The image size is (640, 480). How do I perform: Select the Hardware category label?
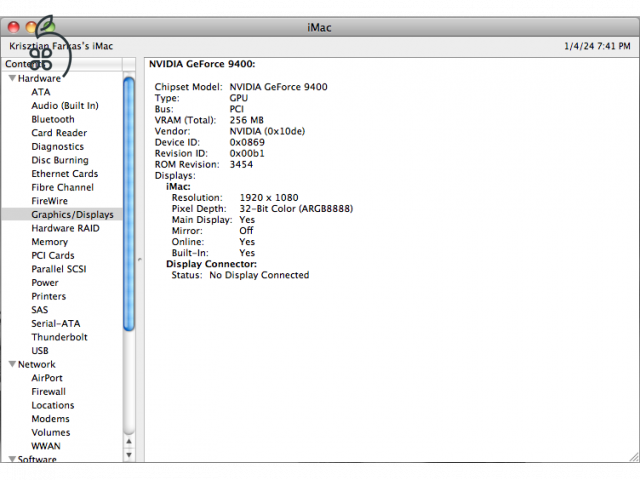point(39,78)
